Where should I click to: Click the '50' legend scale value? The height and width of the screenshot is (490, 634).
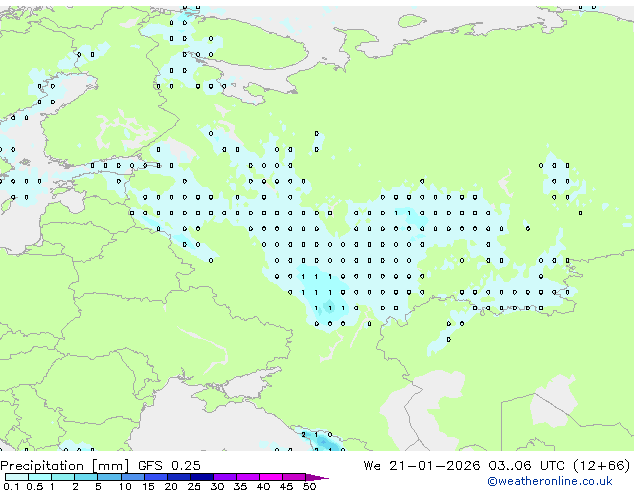coord(309,486)
